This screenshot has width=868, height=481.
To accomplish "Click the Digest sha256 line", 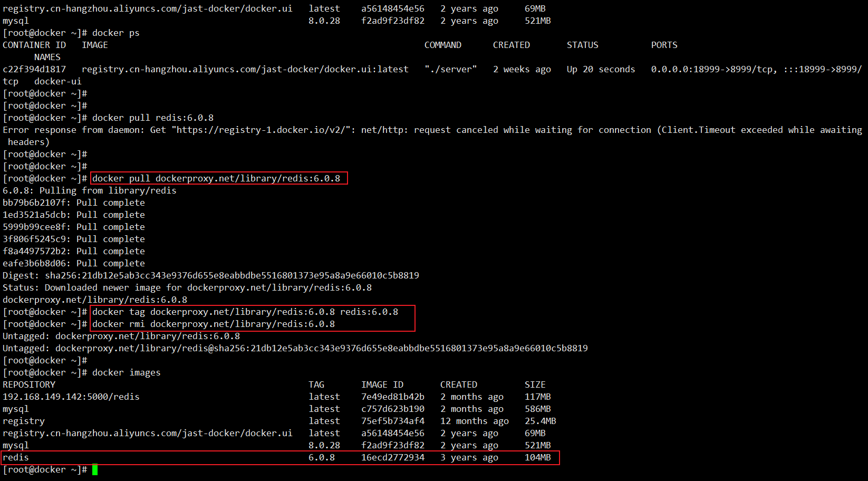I will coord(211,275).
